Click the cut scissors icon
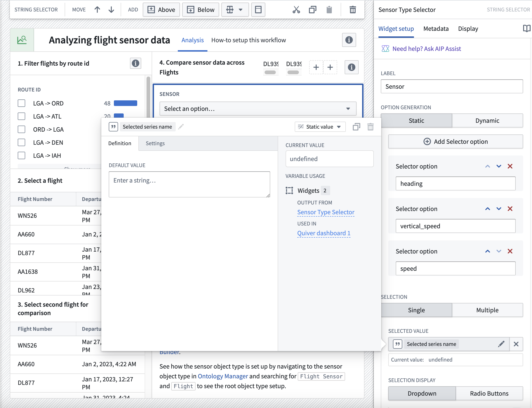The width and height of the screenshot is (532, 408). coord(296,10)
